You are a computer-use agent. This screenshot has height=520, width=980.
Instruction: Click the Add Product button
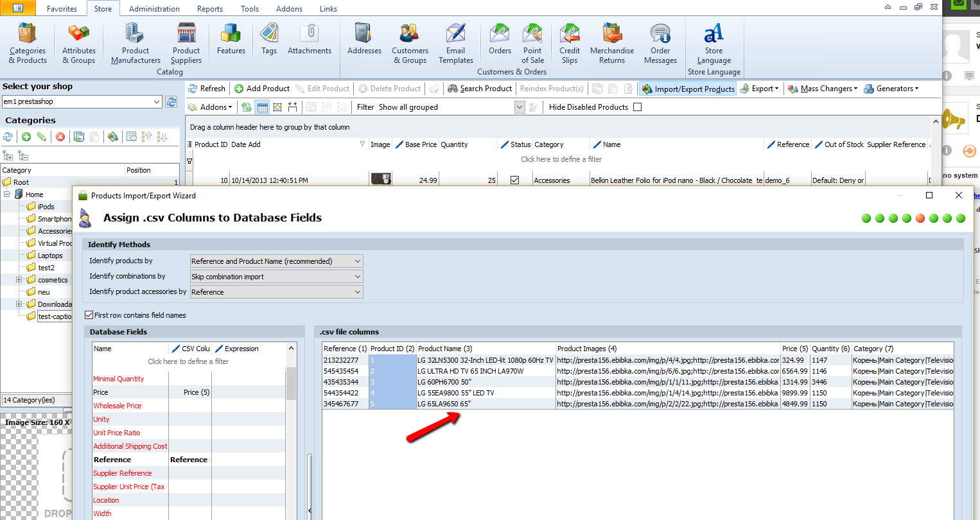(261, 89)
